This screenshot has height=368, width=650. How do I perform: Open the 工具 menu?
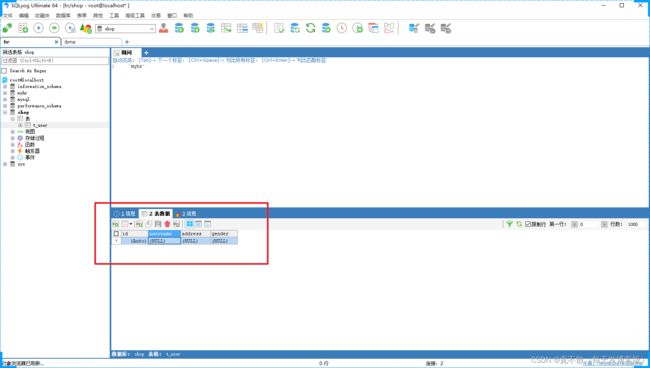tap(114, 15)
